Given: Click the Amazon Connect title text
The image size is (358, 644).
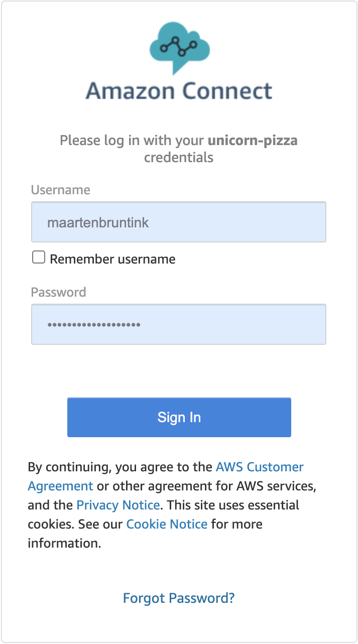Looking at the screenshot, I should click(179, 92).
